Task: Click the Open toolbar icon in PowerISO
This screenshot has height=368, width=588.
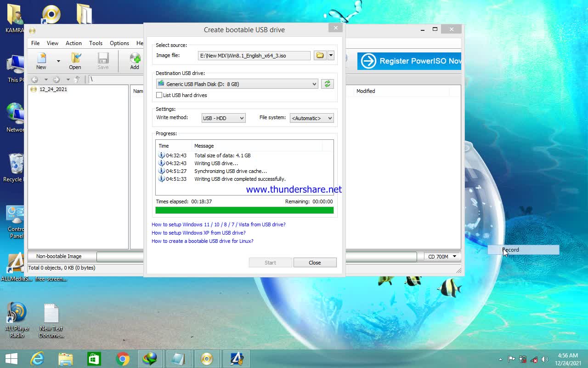Action: 75,61
